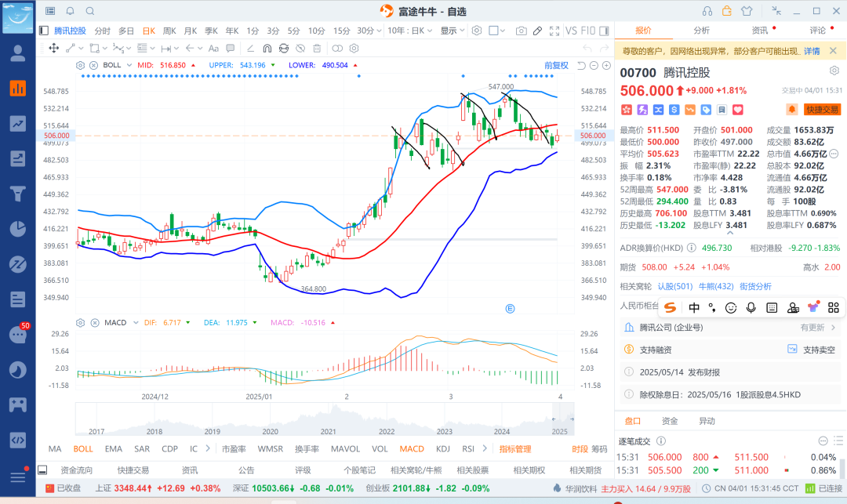Screen dimensions: 847x504
Task: Remove the BOLL indicator with its X icon
Action: click(x=94, y=65)
